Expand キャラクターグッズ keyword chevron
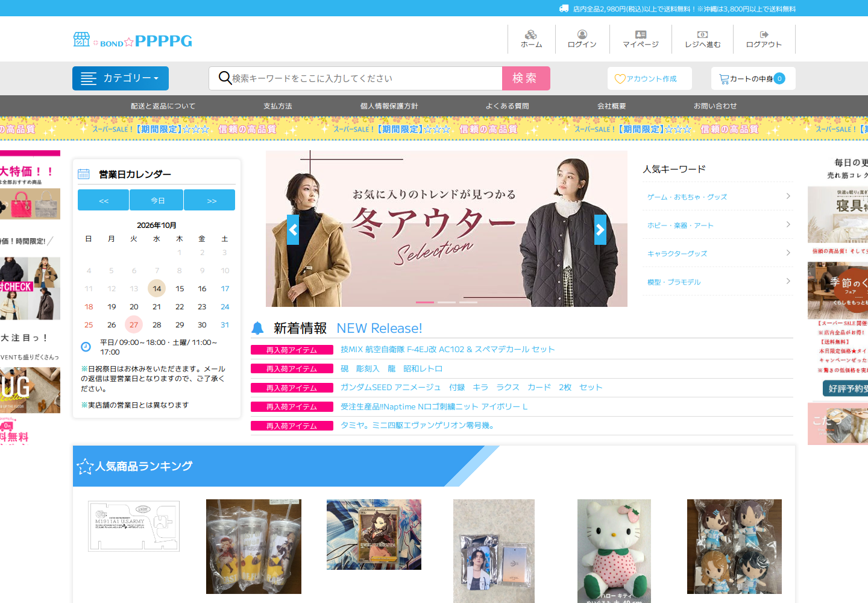Screen dimensions: 868x603 (x=788, y=253)
